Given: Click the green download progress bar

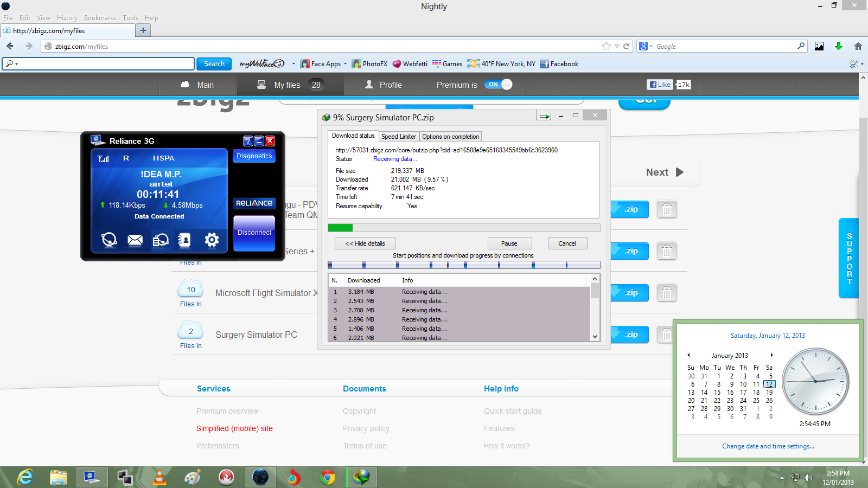Looking at the screenshot, I should coord(464,228).
